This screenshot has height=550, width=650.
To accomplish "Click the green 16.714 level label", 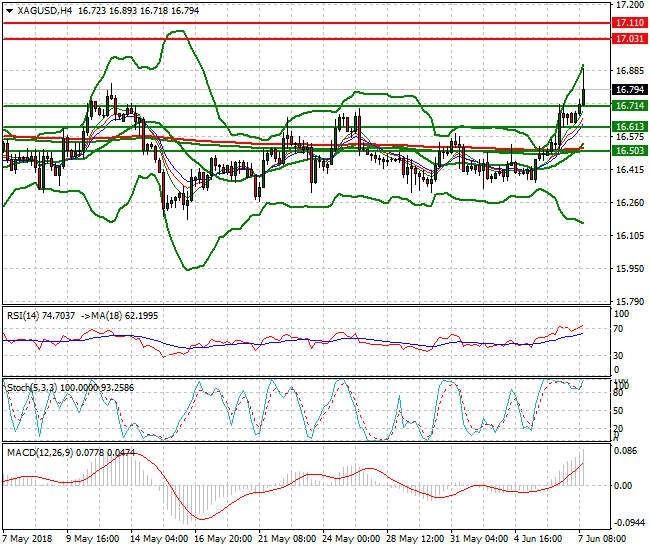I will (628, 105).
